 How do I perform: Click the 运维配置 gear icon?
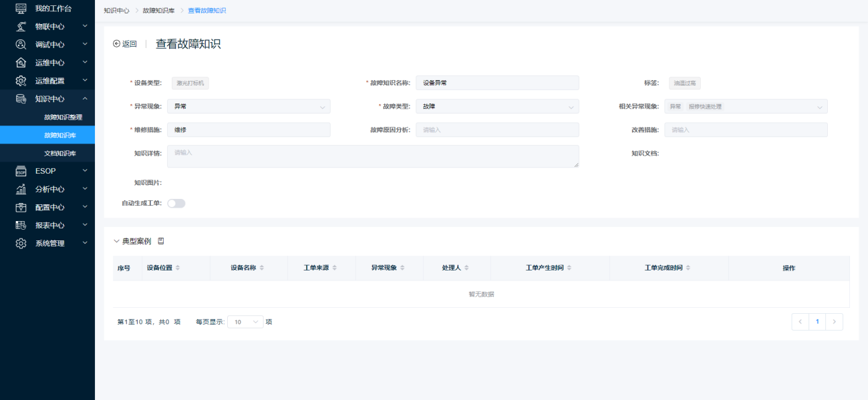pos(21,81)
